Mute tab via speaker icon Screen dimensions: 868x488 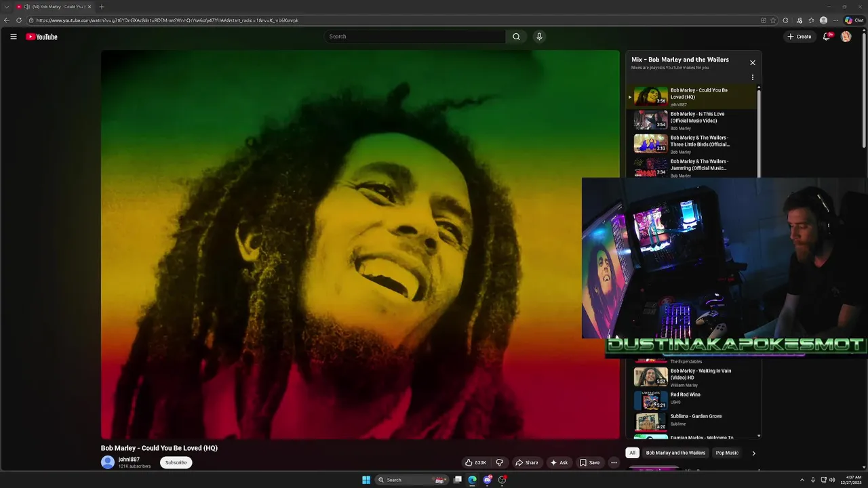click(x=26, y=7)
